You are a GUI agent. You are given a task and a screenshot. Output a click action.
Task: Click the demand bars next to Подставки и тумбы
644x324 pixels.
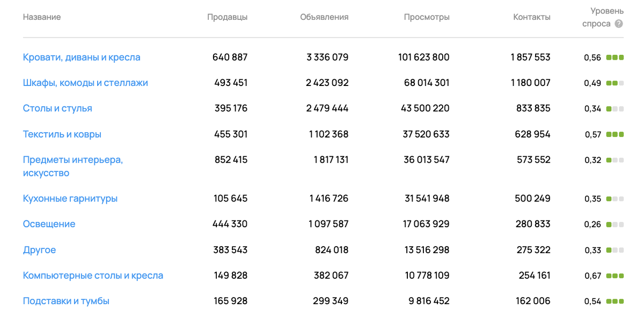click(616, 301)
